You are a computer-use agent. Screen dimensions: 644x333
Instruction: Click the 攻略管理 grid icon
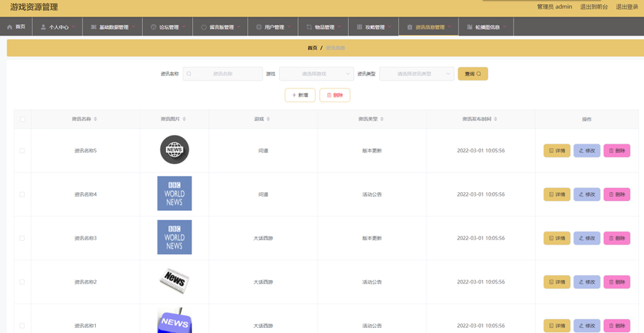point(360,27)
